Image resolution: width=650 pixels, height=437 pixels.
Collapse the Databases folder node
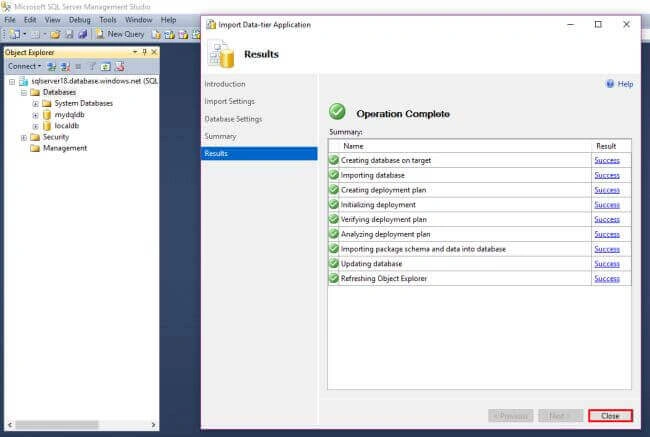point(24,92)
